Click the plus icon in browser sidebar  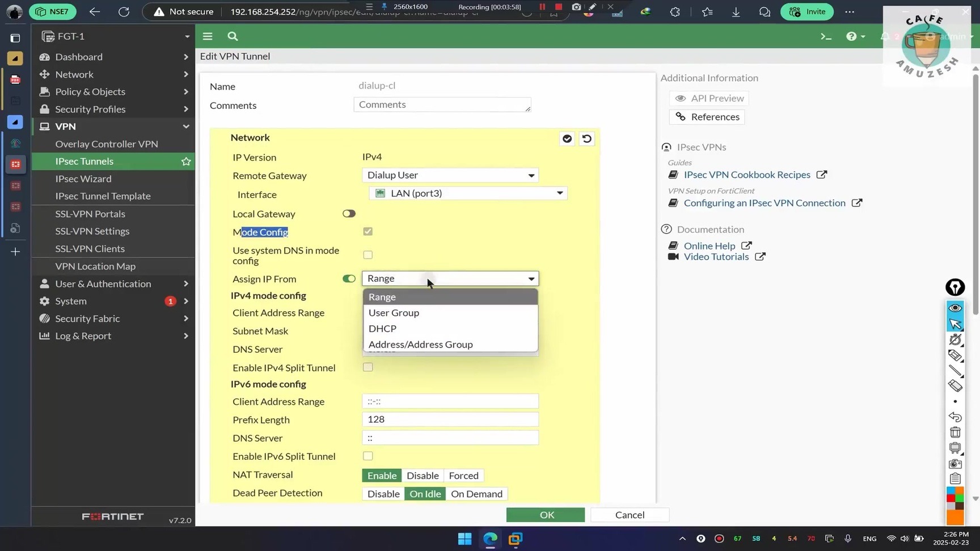[15, 252]
